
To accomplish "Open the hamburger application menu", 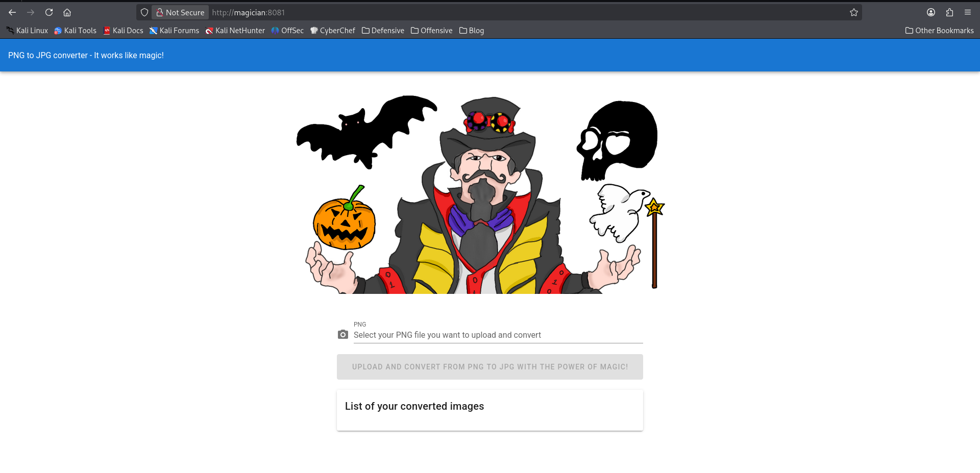I will tap(968, 12).
